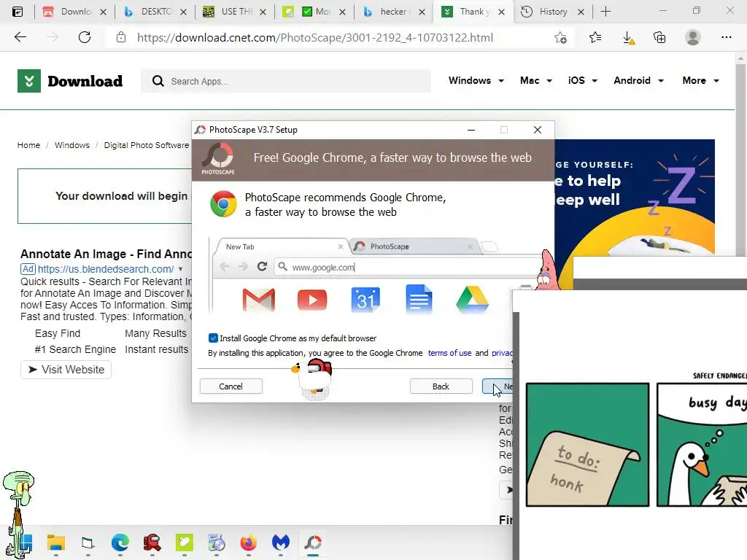Open the site lock info icon
Viewport: 747px width, 560px height.
point(121,37)
